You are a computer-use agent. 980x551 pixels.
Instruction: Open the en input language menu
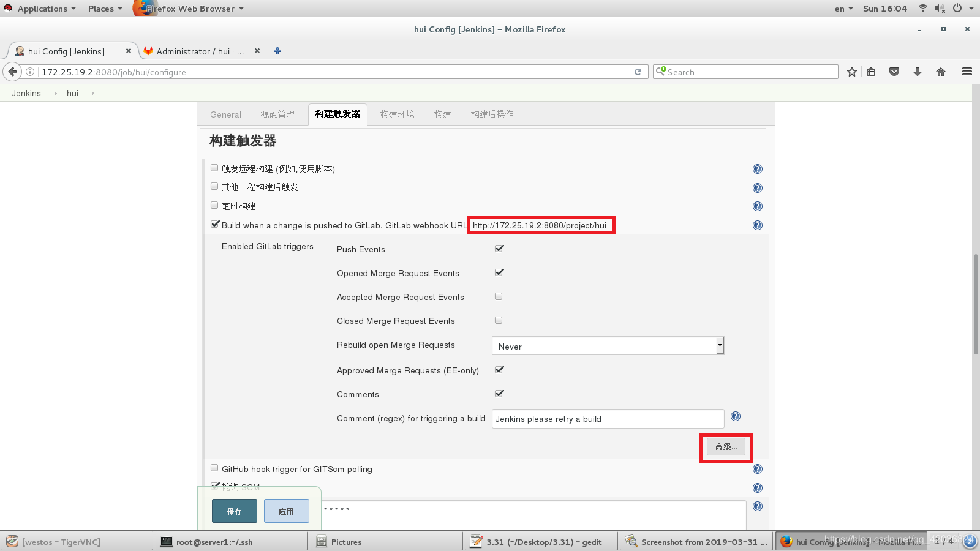click(843, 9)
